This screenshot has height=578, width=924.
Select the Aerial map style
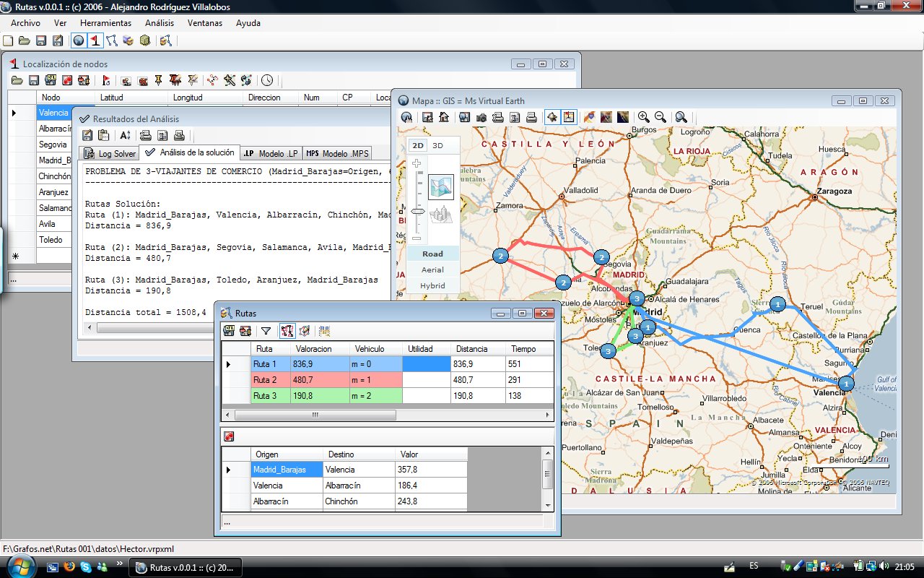432,269
